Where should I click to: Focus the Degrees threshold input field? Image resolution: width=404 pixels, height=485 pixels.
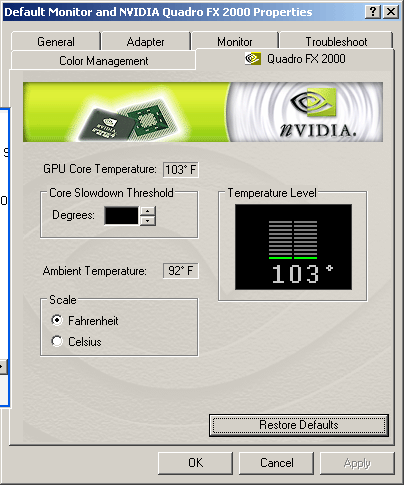click(x=121, y=216)
